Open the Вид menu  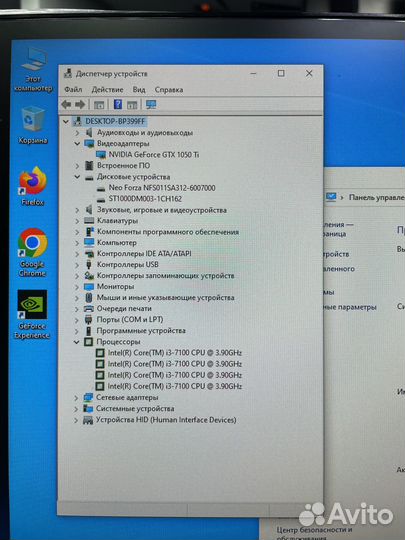[x=139, y=90]
